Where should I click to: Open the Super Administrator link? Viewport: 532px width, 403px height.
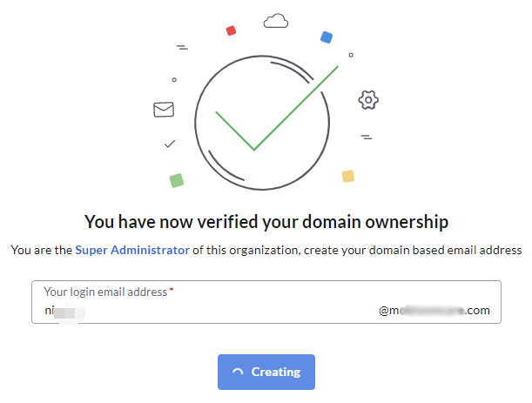pos(132,250)
